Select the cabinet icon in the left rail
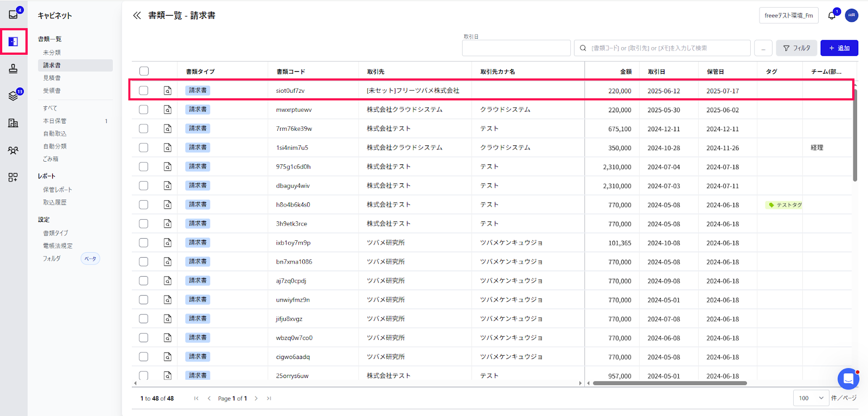This screenshot has height=416, width=868. coord(14,42)
